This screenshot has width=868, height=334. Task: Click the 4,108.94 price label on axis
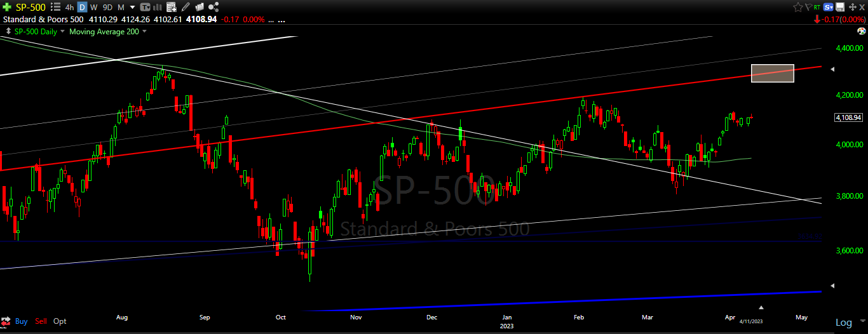point(848,117)
